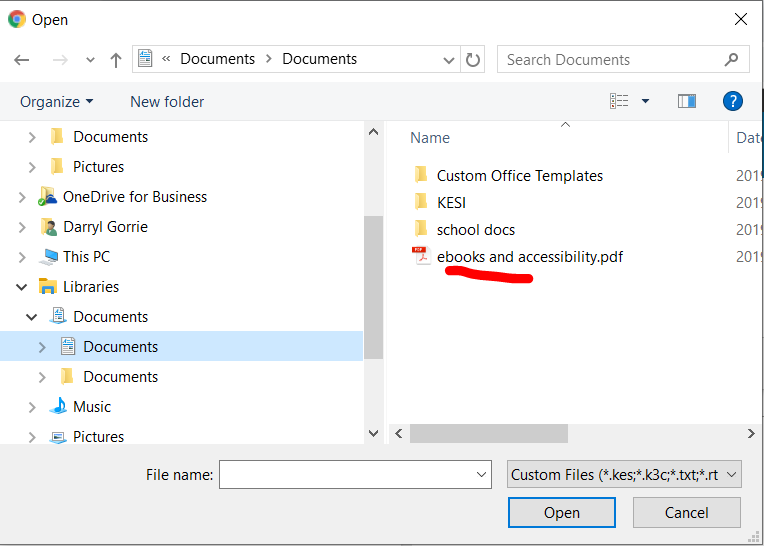Screen dimensions: 764x546
Task: Close the Open dialog
Action: (x=741, y=19)
